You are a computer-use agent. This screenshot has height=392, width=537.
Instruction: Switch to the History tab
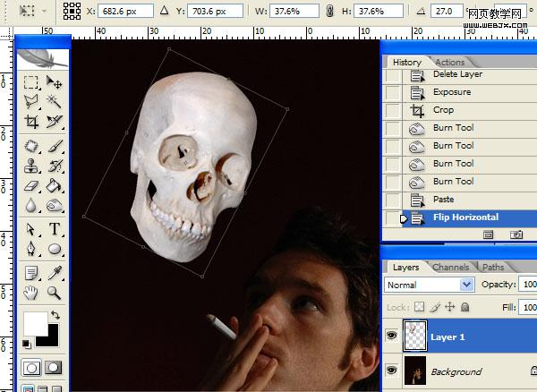click(x=407, y=63)
